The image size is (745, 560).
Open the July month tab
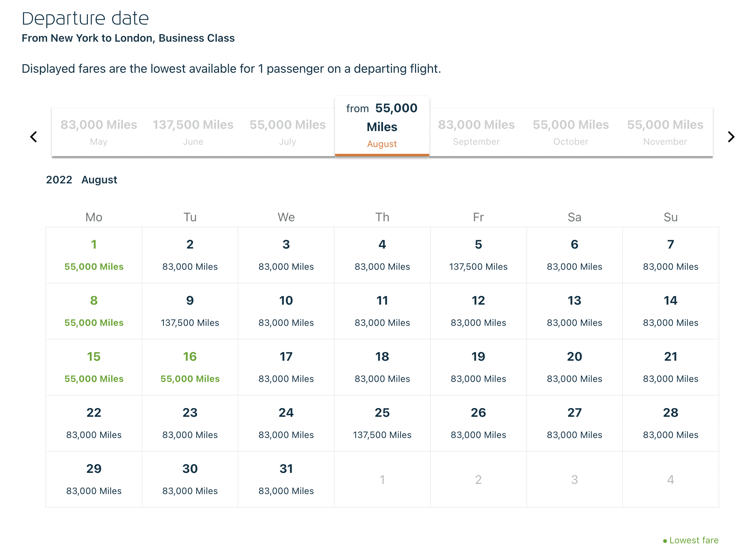point(287,132)
